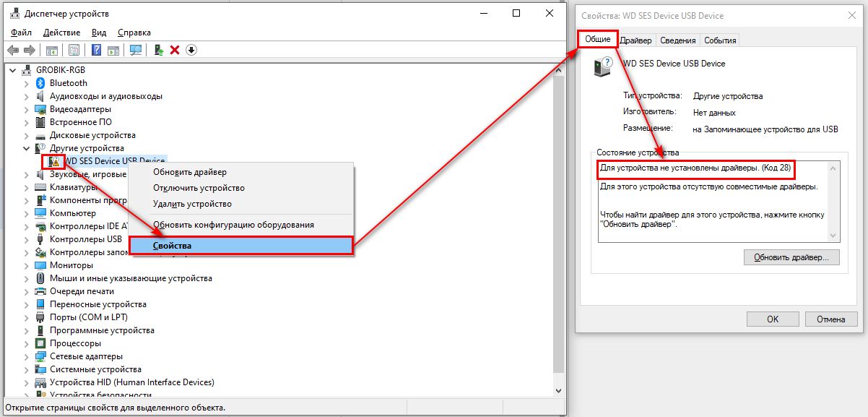Screen dimensions: 868x417
Task: Open the Сведения tab in properties
Action: (x=677, y=40)
